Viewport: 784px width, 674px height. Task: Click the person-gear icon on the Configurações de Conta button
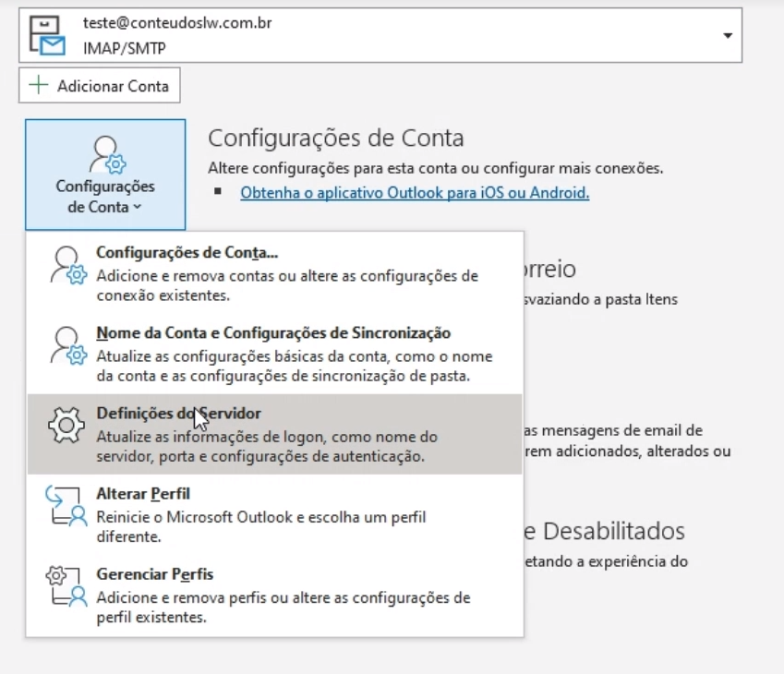[x=105, y=153]
